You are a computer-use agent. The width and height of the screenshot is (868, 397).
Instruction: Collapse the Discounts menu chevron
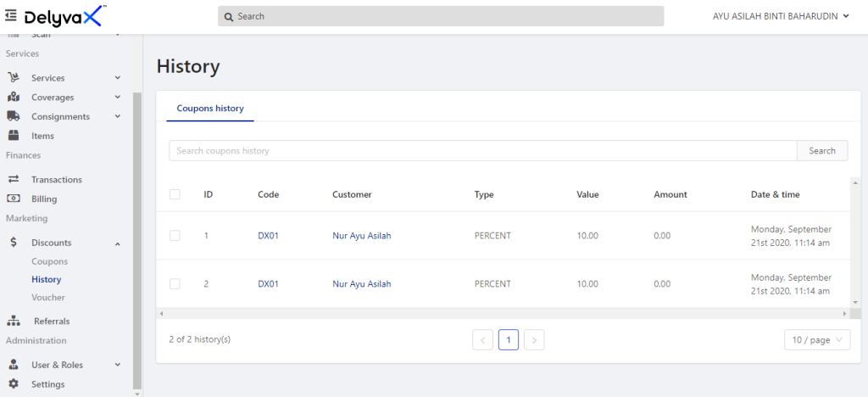pyautogui.click(x=118, y=243)
